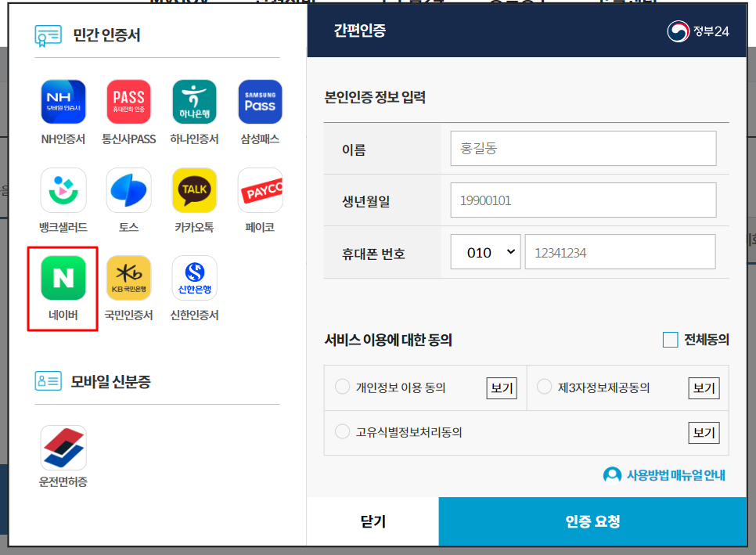Screen dimensions: 756x555
Task: Click the 본인인증 정보 입력 heading
Action: 375,97
